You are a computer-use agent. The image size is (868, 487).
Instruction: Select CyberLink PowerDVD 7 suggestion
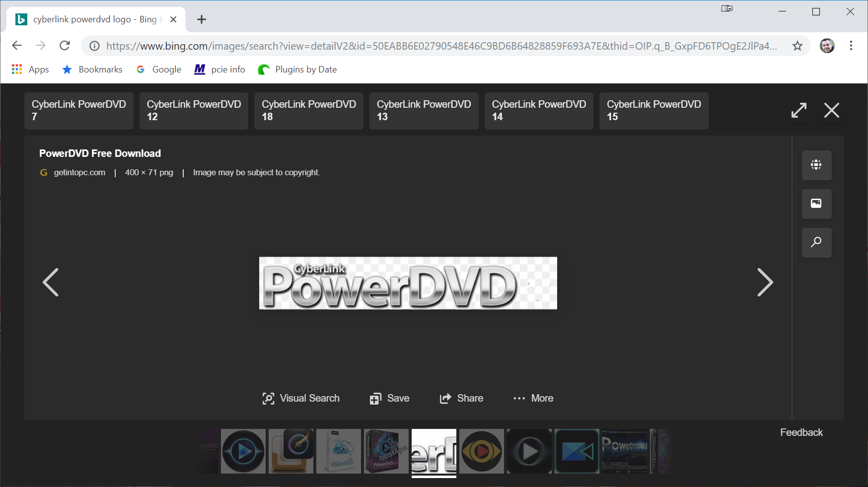tap(79, 111)
